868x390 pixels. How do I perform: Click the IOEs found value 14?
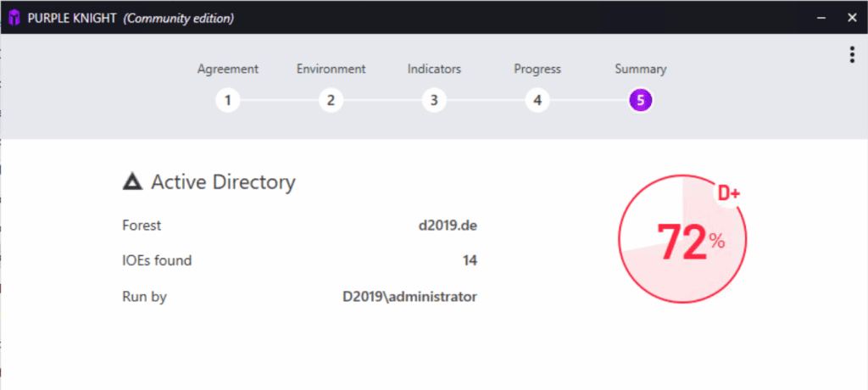tap(469, 260)
